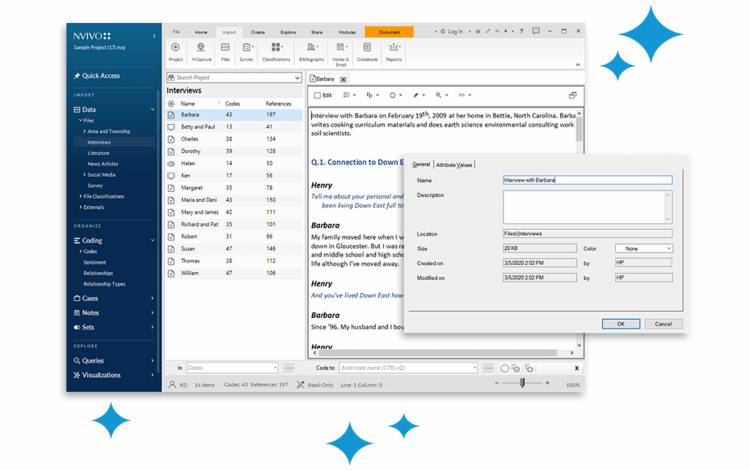Switch to Attribute Values tab in dialog
This screenshot has width=750, height=470.
453,165
